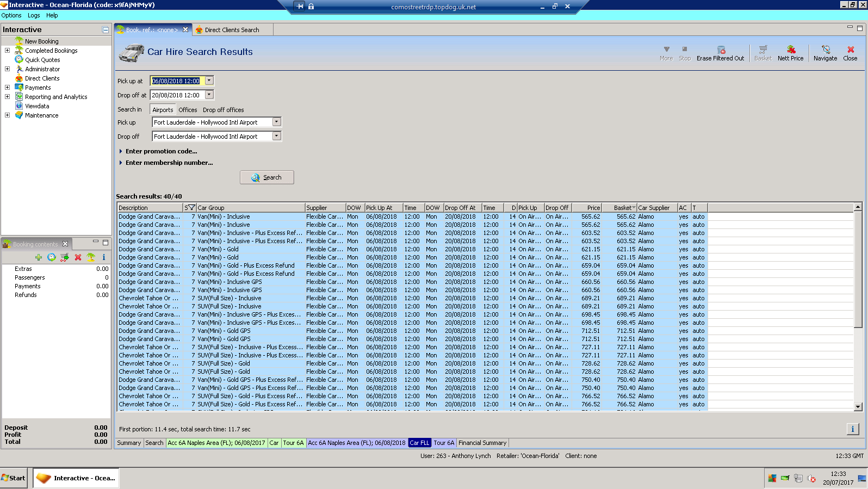
Task: Close the Booking contents panel tab
Action: coord(65,244)
